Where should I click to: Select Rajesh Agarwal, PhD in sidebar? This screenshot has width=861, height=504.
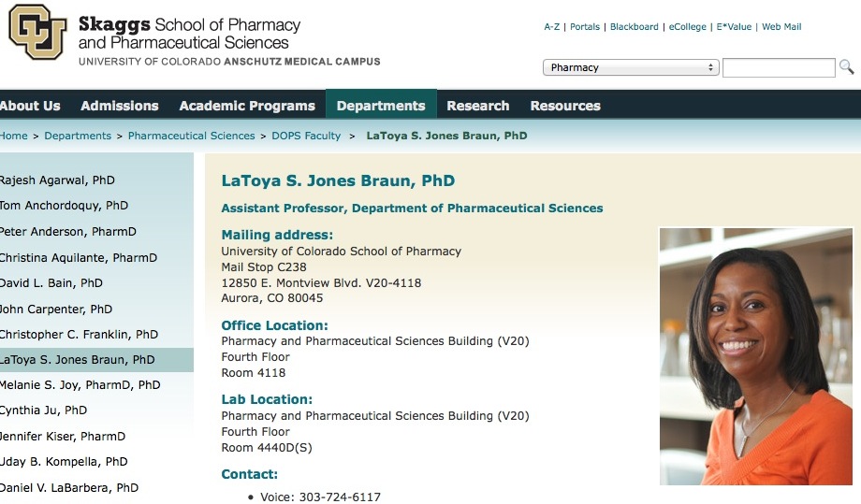click(57, 180)
